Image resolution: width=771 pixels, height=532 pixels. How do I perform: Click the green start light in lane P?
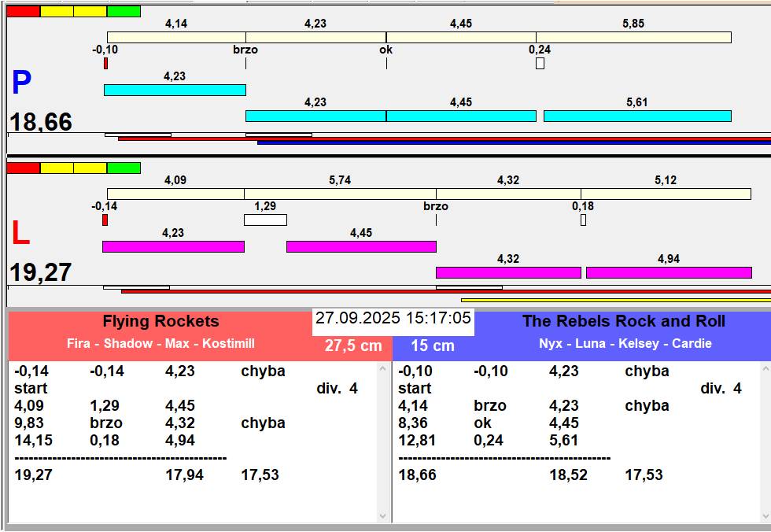click(x=124, y=11)
